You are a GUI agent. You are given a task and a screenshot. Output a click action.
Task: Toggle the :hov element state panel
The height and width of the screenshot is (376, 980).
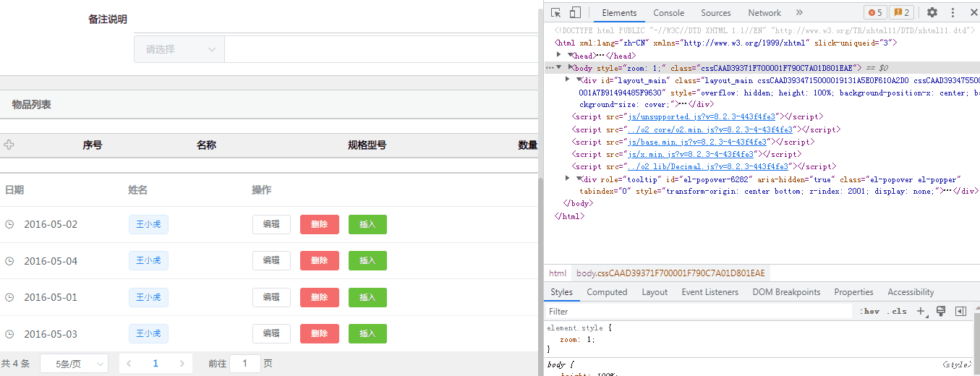(870, 312)
